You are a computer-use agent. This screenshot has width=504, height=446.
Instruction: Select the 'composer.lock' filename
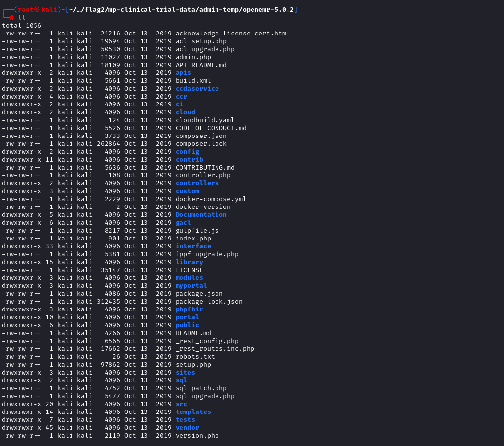[201, 144]
